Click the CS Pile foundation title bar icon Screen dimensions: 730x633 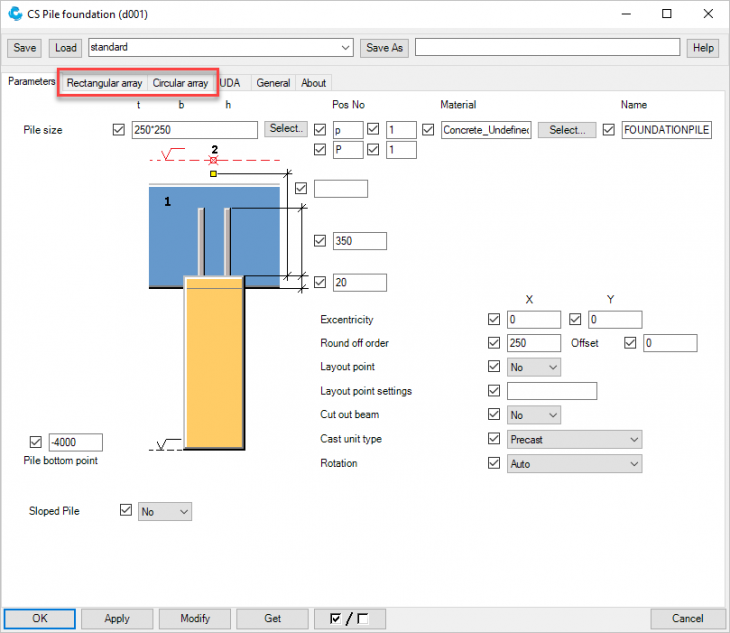15,15
